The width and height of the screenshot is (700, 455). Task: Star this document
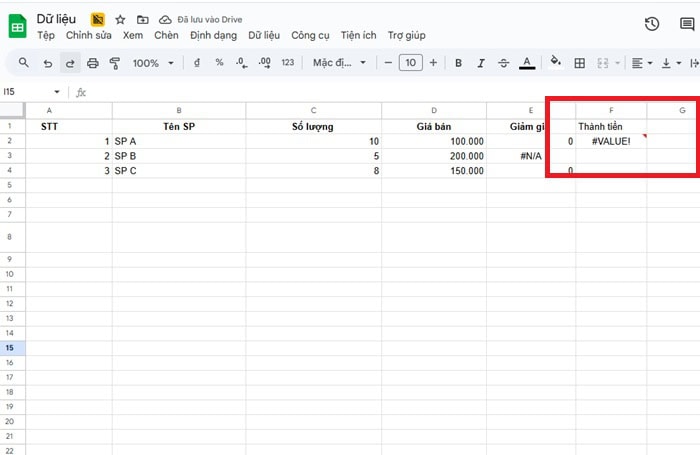coord(120,19)
